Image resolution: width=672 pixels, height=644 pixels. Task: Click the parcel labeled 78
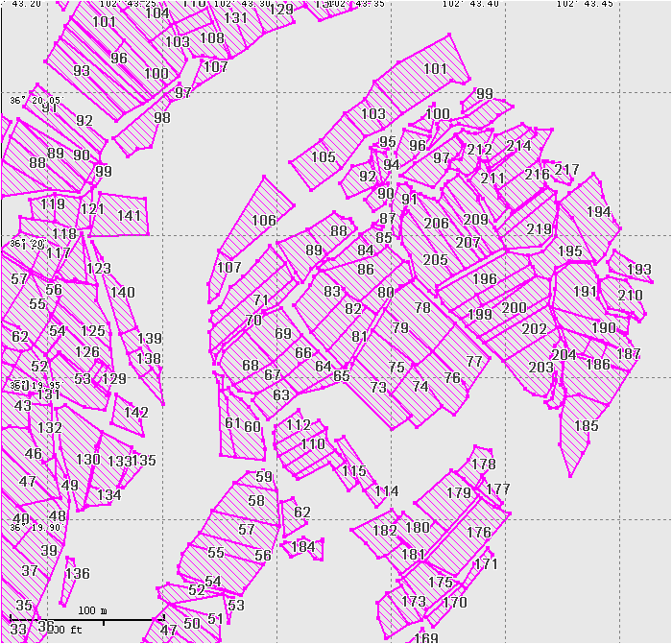pyautogui.click(x=422, y=308)
